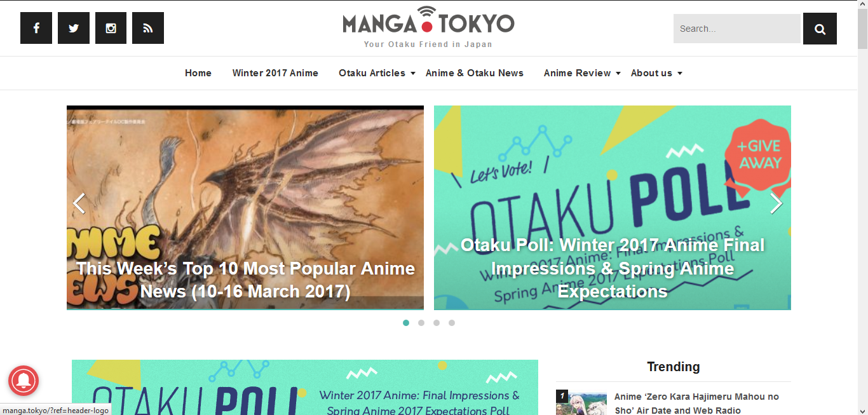Select the first carousel dot
The image size is (868, 415).
pos(406,323)
